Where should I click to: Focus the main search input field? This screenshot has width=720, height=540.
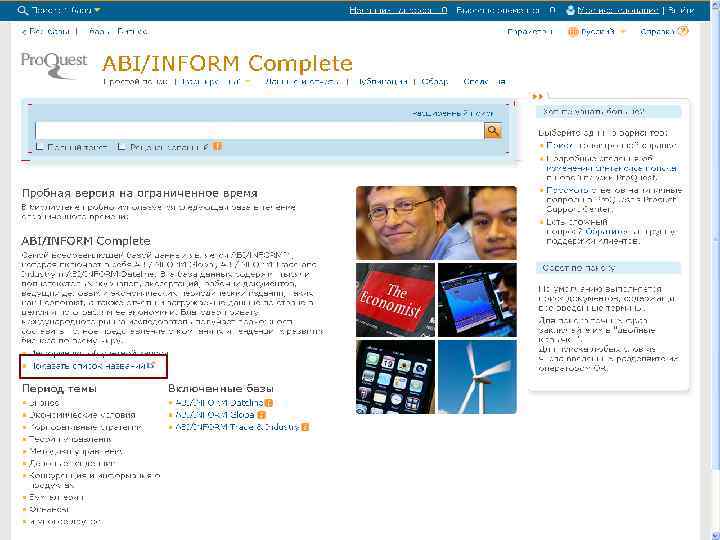pos(259,131)
